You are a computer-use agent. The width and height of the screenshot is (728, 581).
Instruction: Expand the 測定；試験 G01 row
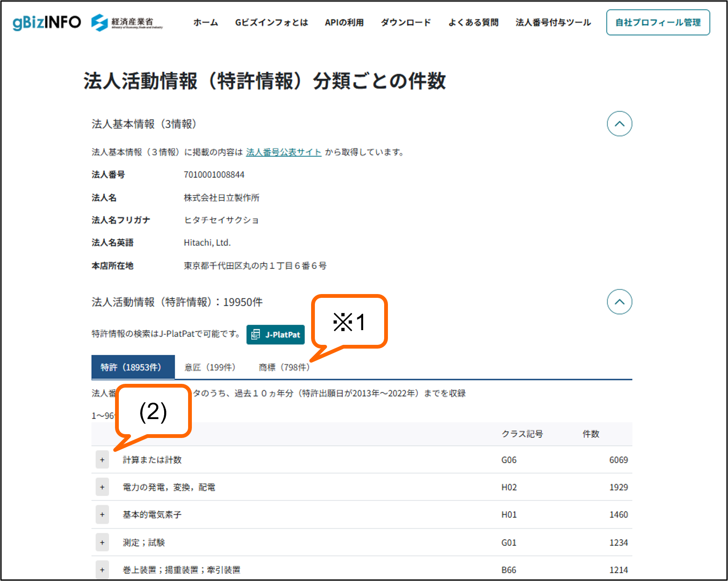[x=102, y=542]
